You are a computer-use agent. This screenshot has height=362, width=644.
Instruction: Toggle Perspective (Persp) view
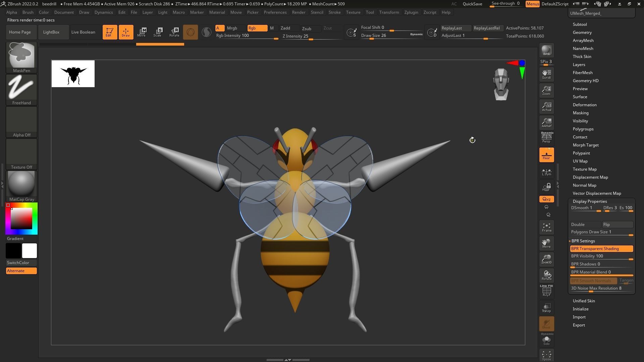(546, 137)
